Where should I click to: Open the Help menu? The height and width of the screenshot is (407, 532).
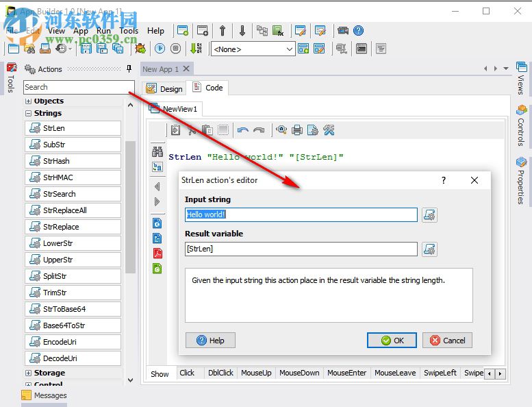click(x=155, y=31)
